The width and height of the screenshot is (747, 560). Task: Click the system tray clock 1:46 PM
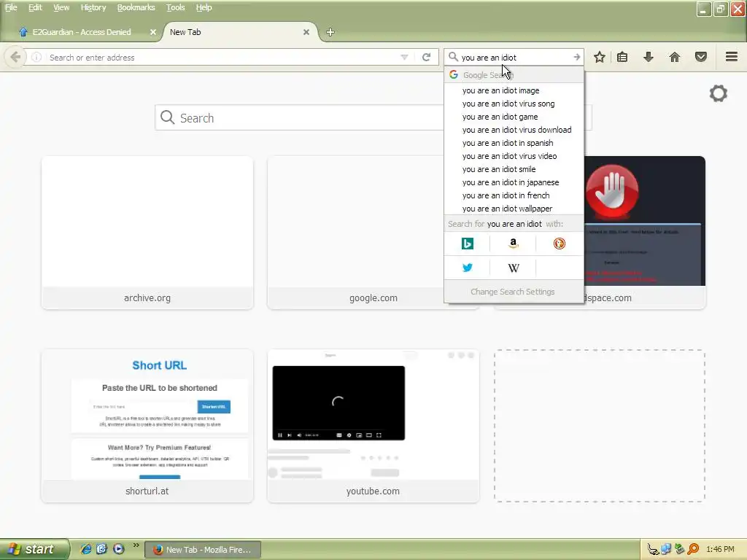pos(720,549)
